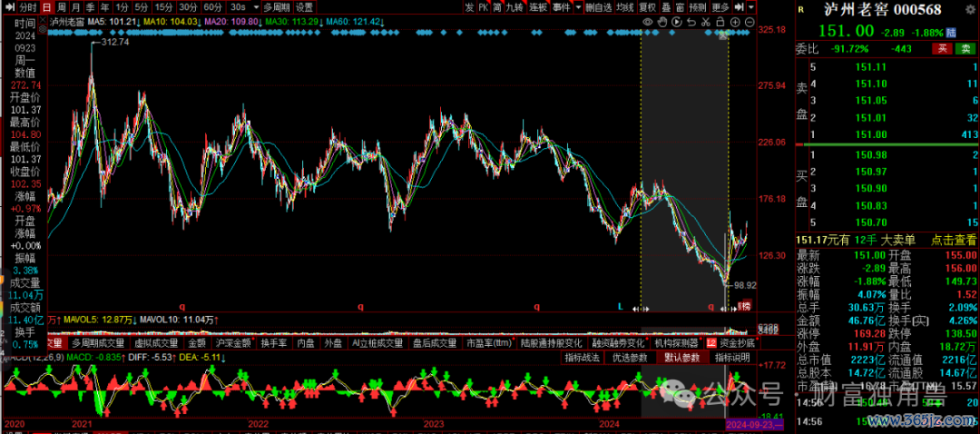Click the eye icon above the chart
This screenshot has height=434, width=980.
tap(648, 22)
